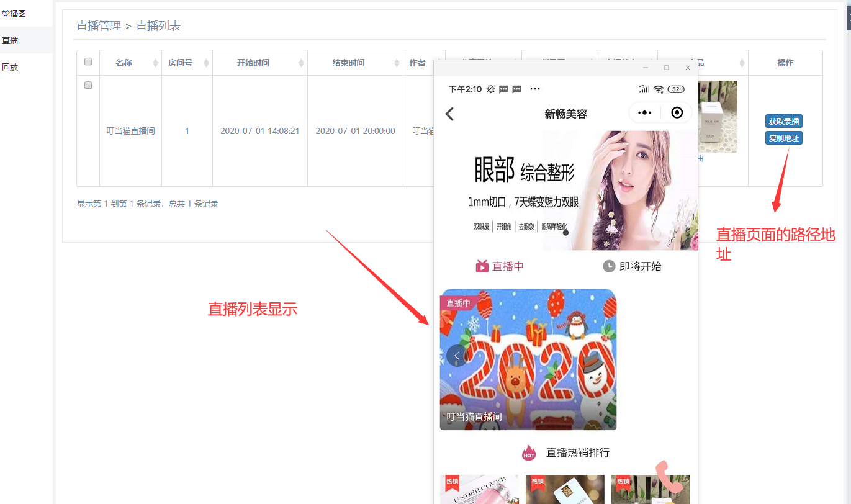
Task: Go back using the phone preview back chevron
Action: coord(450,114)
